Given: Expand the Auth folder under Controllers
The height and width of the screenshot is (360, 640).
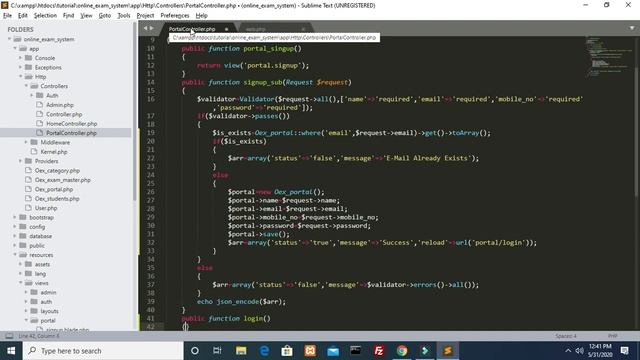Looking at the screenshot, I should point(32,96).
